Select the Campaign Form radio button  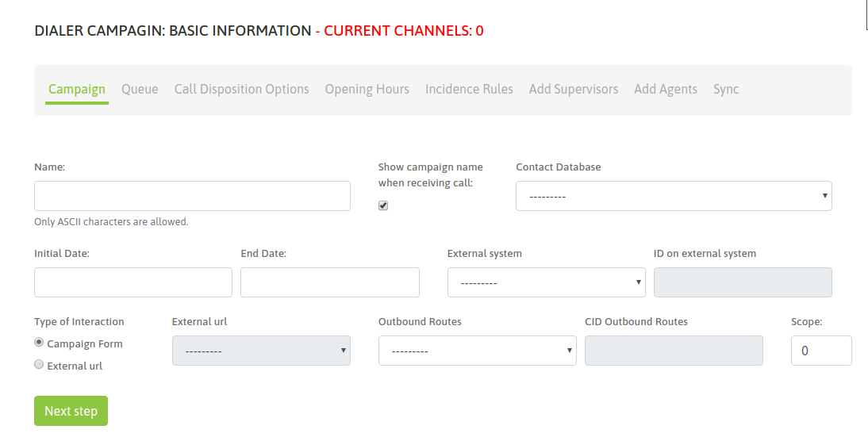pyautogui.click(x=39, y=343)
